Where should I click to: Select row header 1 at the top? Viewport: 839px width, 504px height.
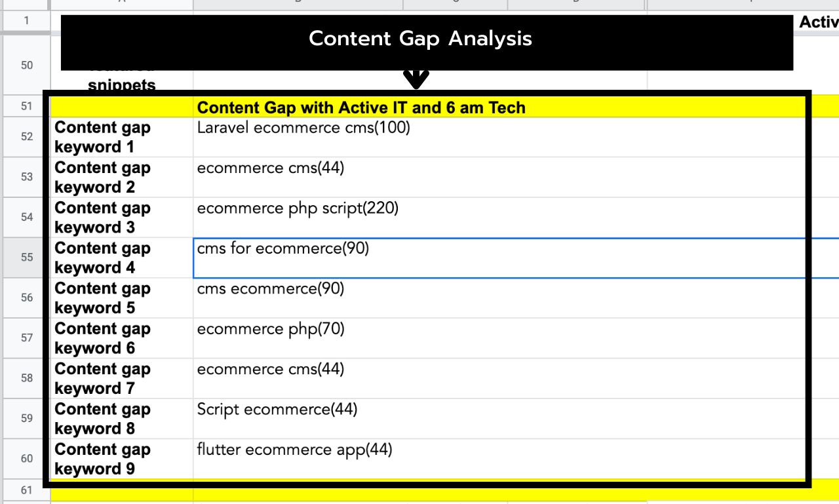point(26,20)
